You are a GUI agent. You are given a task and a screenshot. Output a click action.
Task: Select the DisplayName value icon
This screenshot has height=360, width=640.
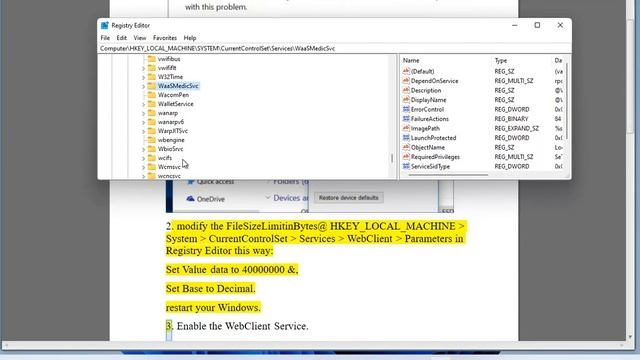point(406,100)
